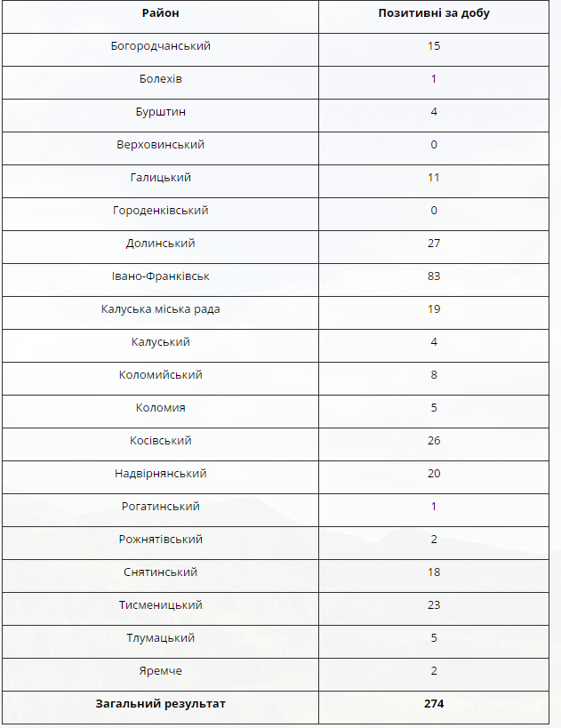561x728 pixels.
Task: Select the Бурштин table cell
Action: [x=161, y=112]
